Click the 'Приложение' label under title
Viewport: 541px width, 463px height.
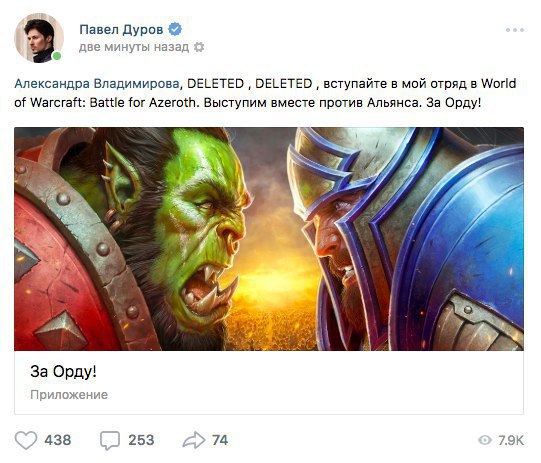pyautogui.click(x=69, y=395)
